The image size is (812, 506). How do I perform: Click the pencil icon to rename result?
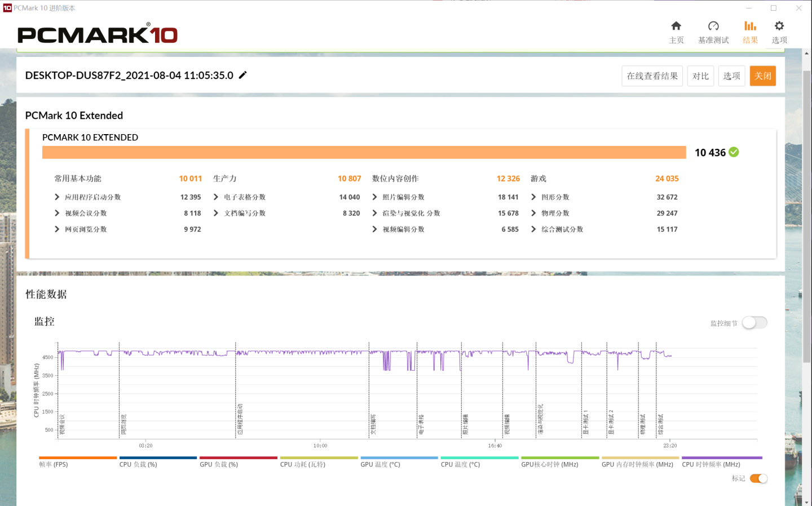[x=243, y=75]
